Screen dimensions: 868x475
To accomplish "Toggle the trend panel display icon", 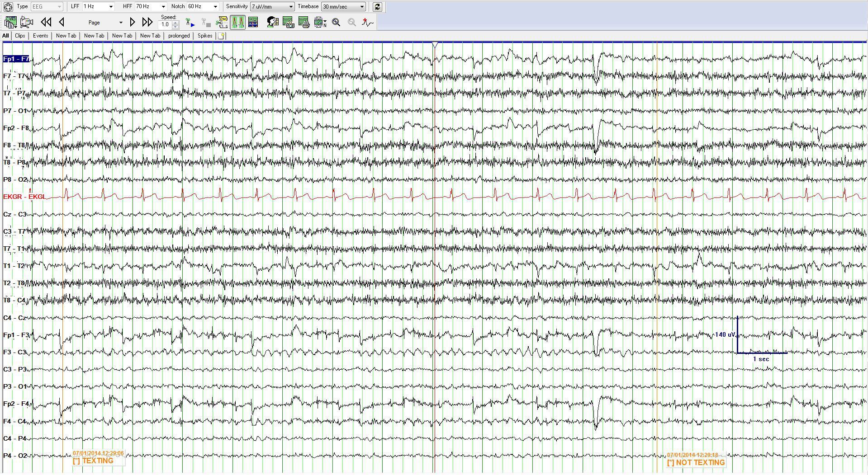I will (253, 22).
